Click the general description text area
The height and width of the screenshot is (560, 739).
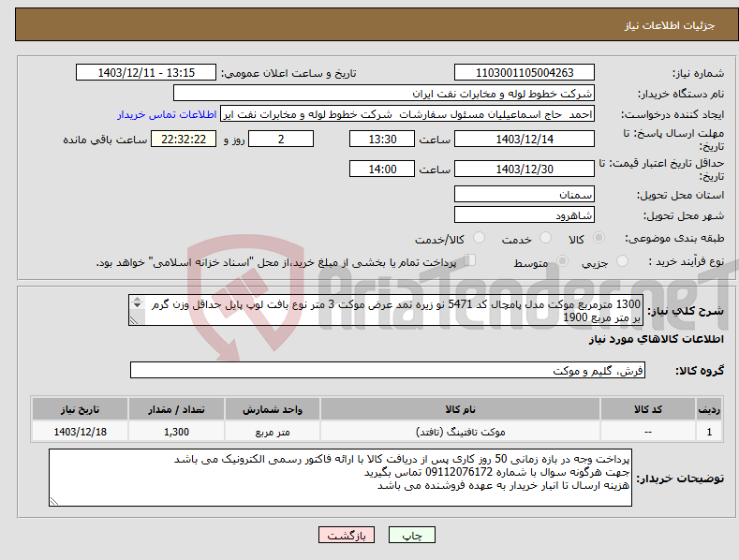pyautogui.click(x=386, y=310)
